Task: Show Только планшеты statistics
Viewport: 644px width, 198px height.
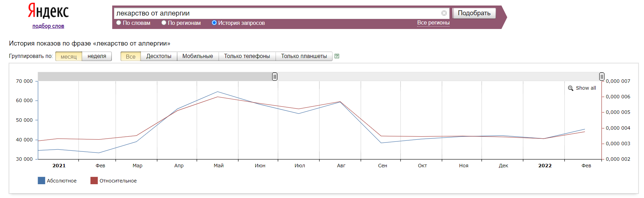Action: pos(304,56)
